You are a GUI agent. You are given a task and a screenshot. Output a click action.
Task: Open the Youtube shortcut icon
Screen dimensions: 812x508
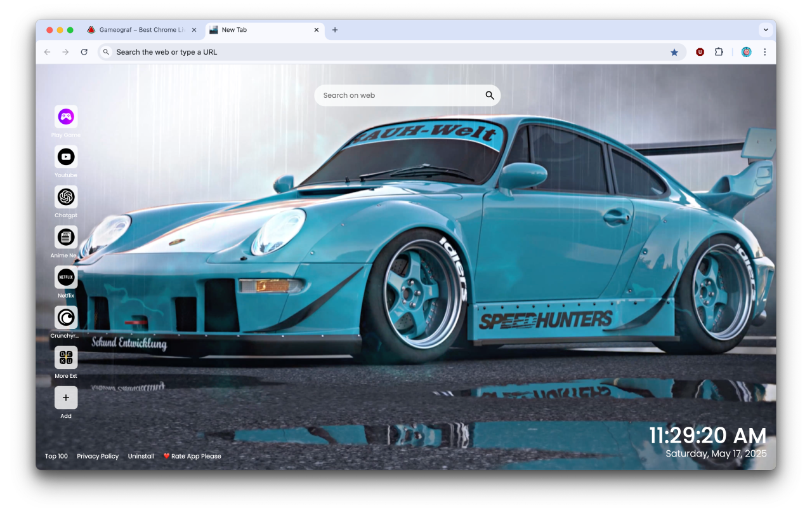pyautogui.click(x=66, y=157)
